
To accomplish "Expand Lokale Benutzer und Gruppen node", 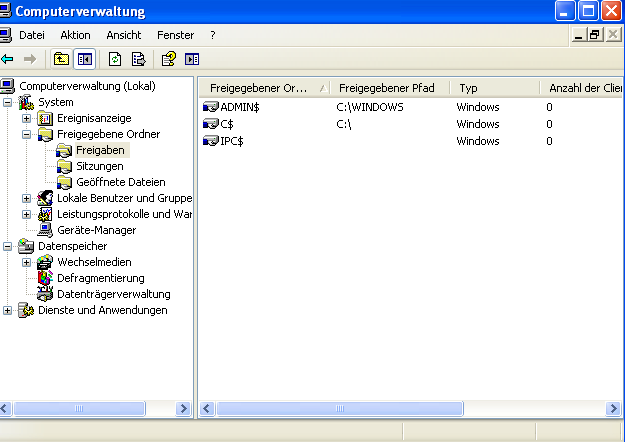I will tap(26, 198).
